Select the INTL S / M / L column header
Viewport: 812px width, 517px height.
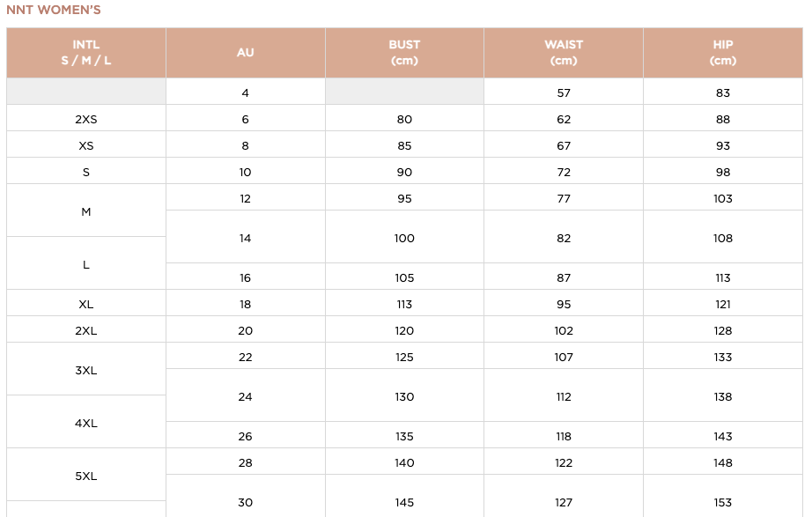86,53
